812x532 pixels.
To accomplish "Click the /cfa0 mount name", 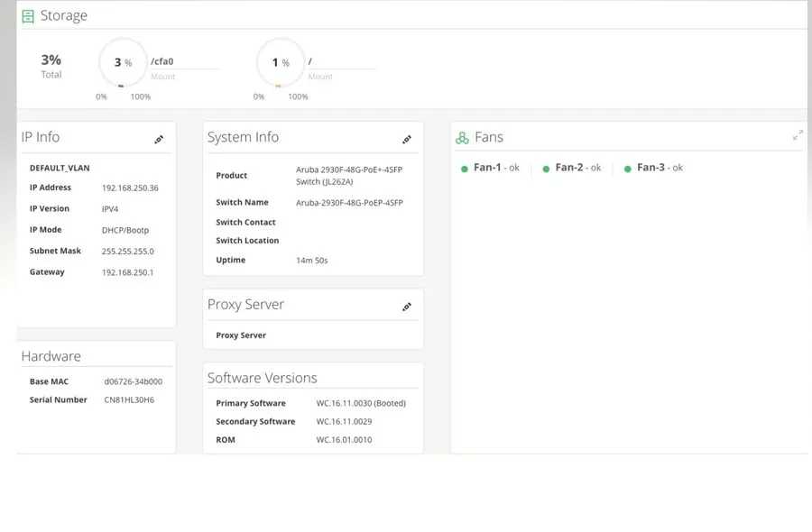I will tap(162, 61).
